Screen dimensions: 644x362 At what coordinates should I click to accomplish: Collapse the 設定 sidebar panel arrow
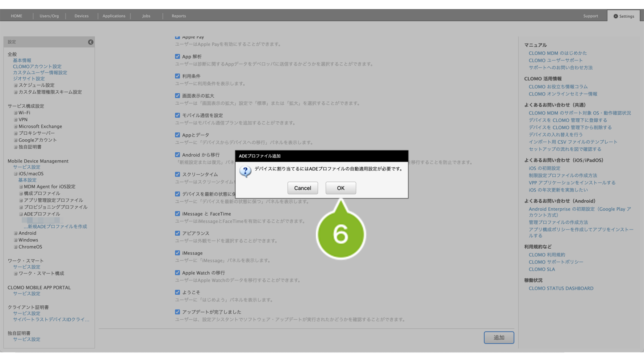91,42
